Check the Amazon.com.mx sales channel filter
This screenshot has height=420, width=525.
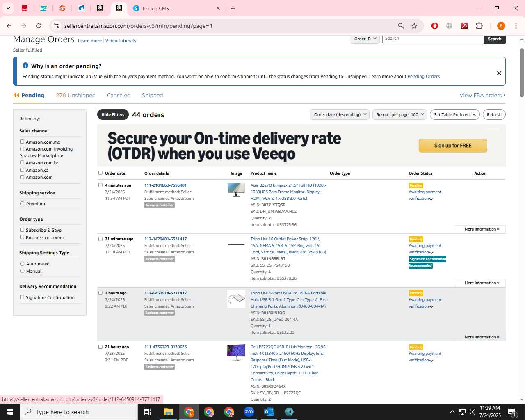pyautogui.click(x=22, y=142)
